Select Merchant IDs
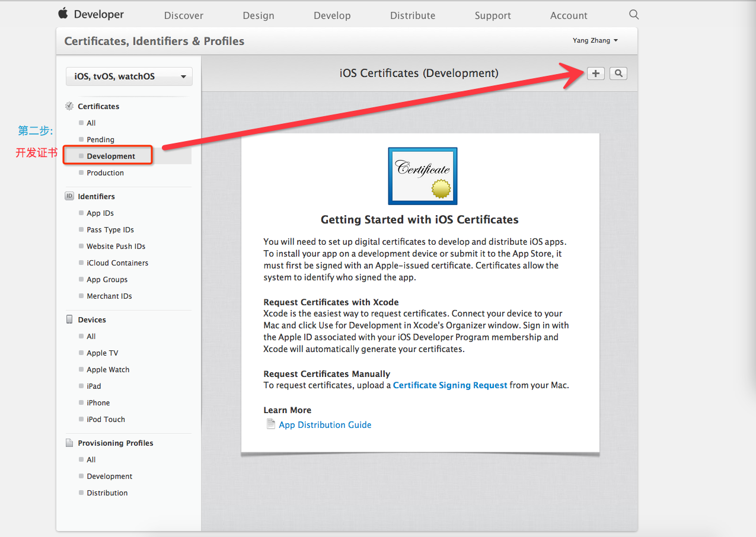 tap(109, 296)
